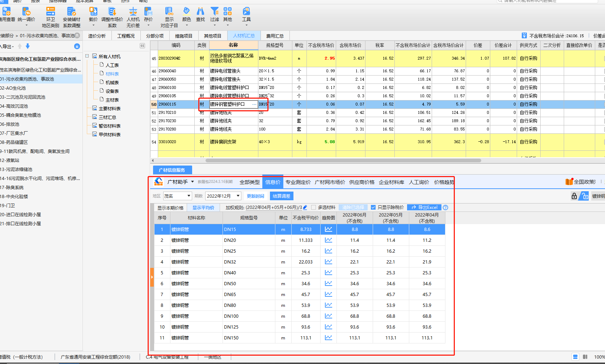
Task: Open the trend chart icon for DN50
Action: click(x=328, y=283)
